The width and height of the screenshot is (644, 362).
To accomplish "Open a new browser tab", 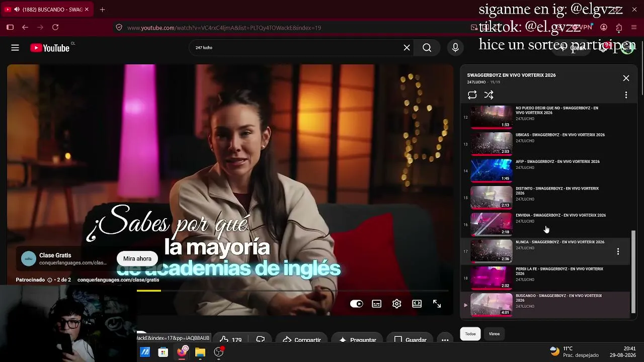I will [102, 10].
